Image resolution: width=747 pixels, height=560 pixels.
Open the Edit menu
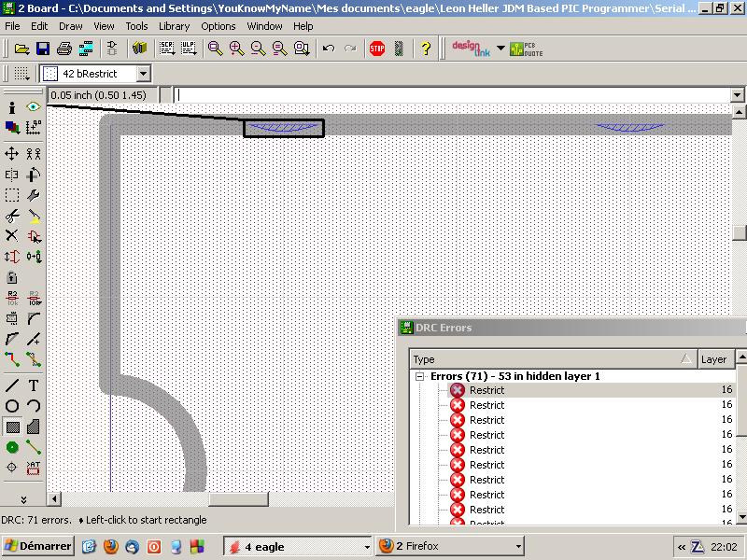click(39, 26)
